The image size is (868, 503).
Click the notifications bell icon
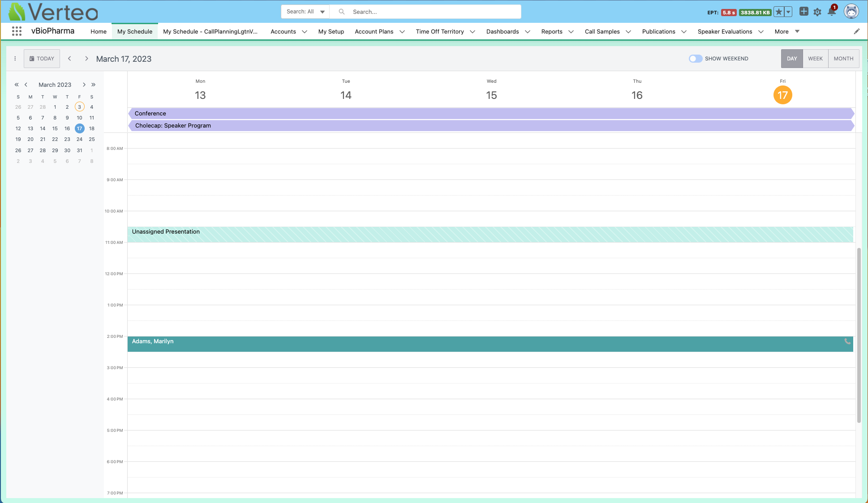[832, 12]
